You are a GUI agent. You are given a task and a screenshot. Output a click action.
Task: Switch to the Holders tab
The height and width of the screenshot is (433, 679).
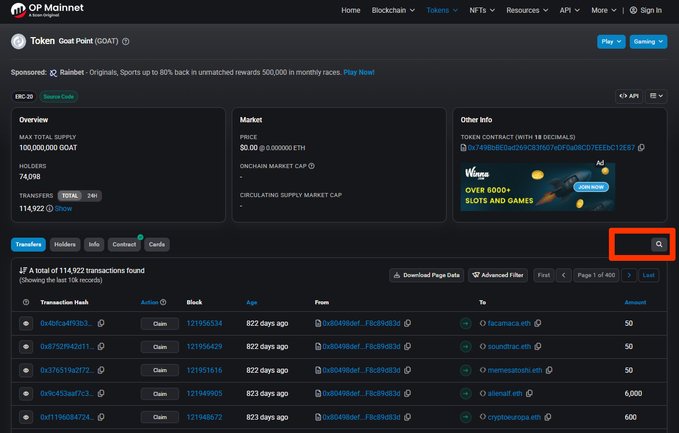(x=65, y=244)
